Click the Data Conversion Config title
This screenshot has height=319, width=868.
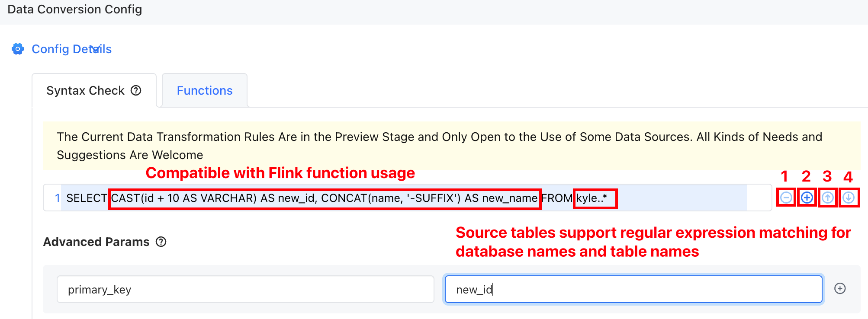click(x=75, y=10)
